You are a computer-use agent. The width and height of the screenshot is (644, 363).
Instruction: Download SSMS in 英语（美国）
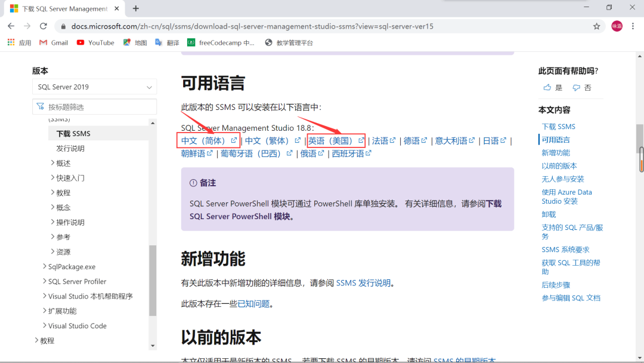tap(336, 140)
